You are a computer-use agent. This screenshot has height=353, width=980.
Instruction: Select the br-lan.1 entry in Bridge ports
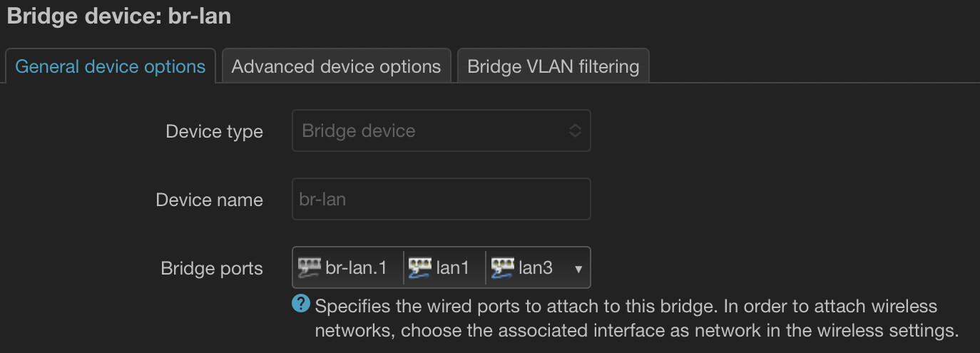pos(355,268)
